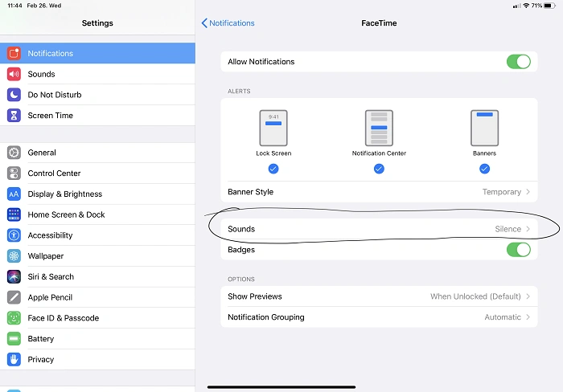Go back to Notifications list

[x=228, y=23]
